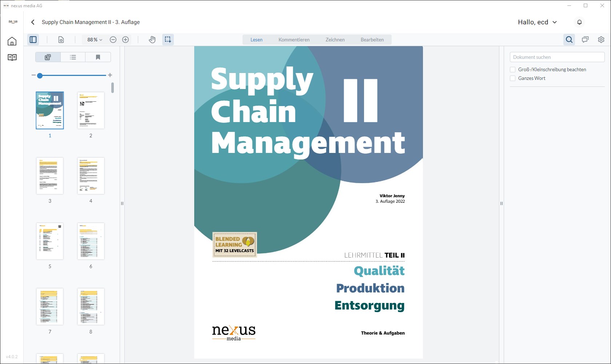Open the comments panel icon
611x364 pixels.
[x=585, y=40]
